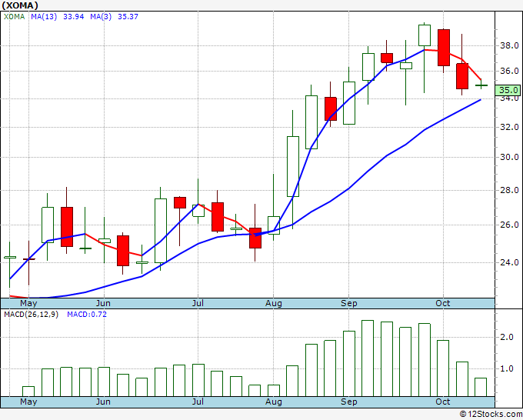Click the 26.0 price axis label

(x=509, y=225)
